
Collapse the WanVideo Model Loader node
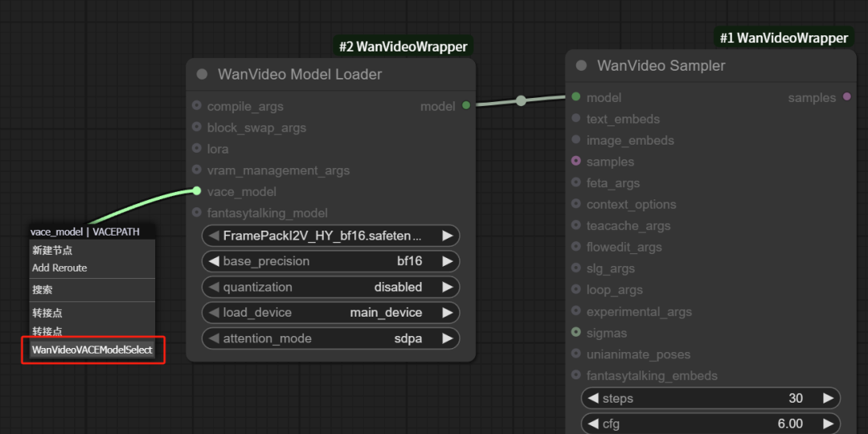[x=202, y=75]
